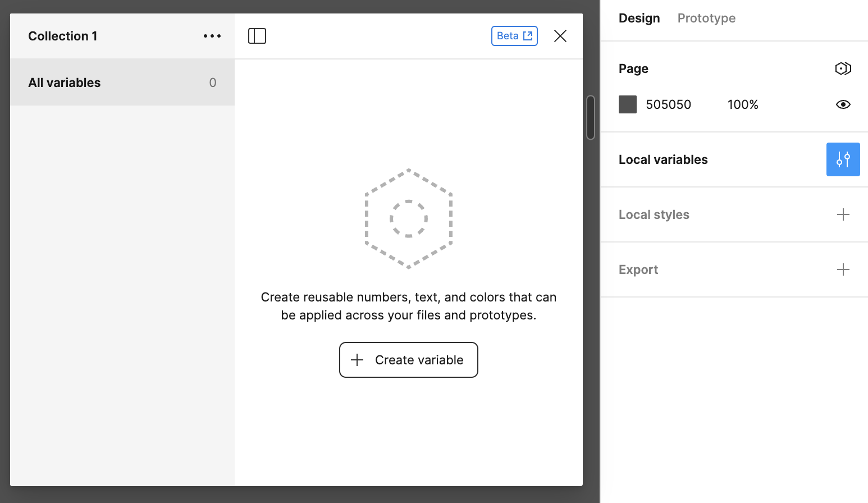Click the dashed hexagon placeholder graphic
Viewport: 868px width, 503px height.
click(x=409, y=218)
